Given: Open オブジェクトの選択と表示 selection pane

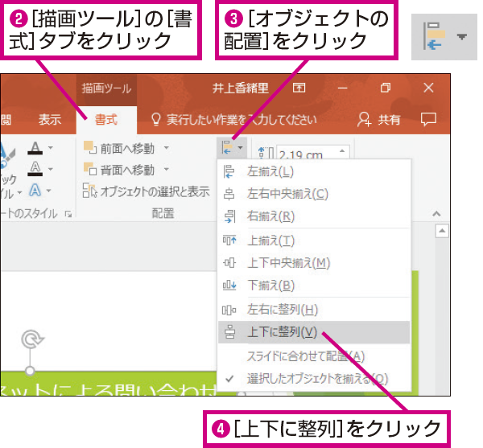Looking at the screenshot, I should 147,191.
